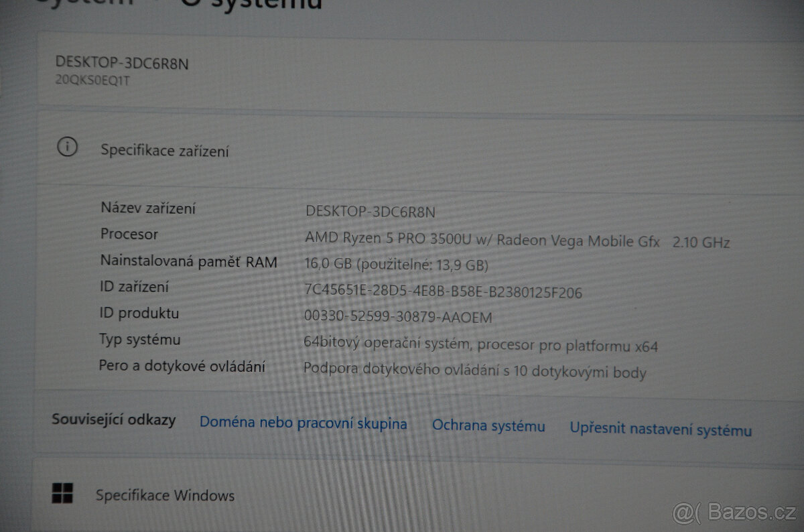The width and height of the screenshot is (804, 532).
Task: Select the Nainstalovaná paměť RAM value
Action: pos(397,264)
